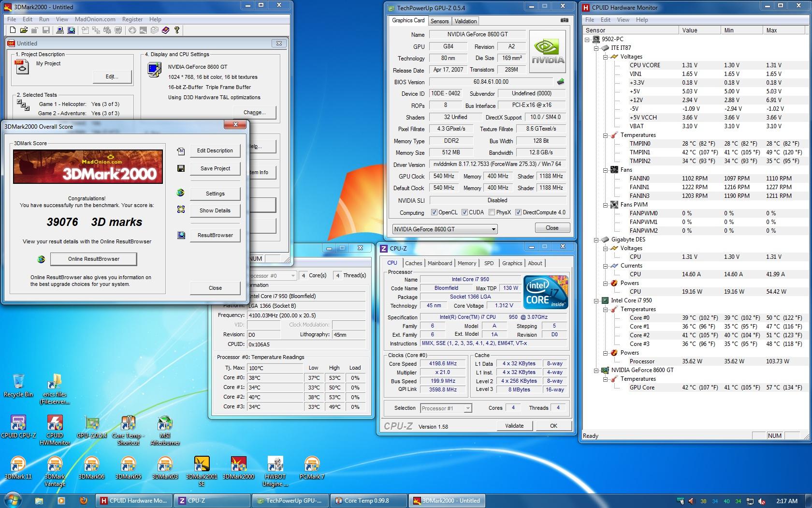Click the purple book icon in 3DMark toolbar
Image resolution: width=812 pixels, height=508 pixels.
pos(166,30)
